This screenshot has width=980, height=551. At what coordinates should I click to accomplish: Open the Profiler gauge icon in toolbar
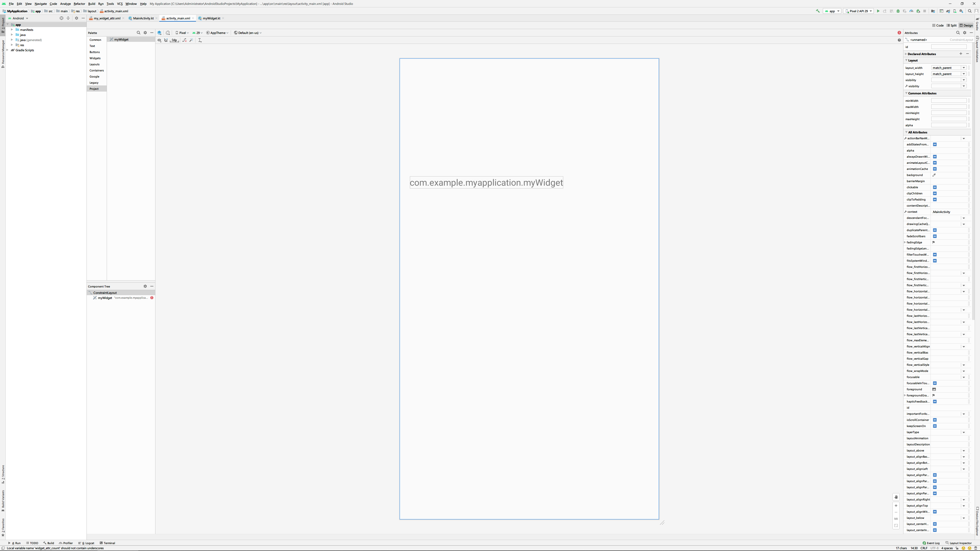(x=911, y=11)
